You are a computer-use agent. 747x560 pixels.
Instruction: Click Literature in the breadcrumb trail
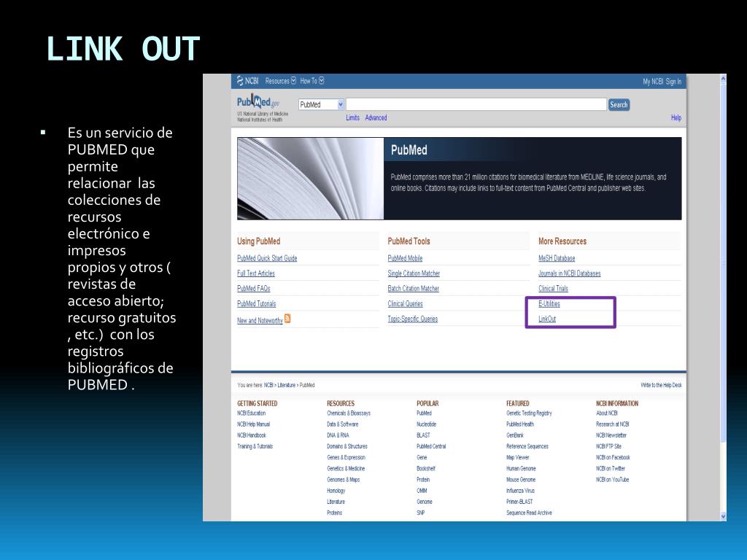(286, 385)
